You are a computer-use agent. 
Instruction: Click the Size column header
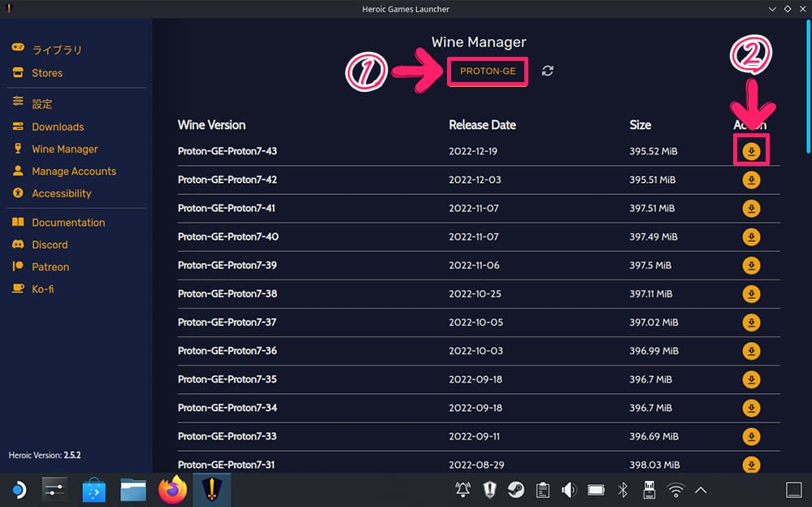pyautogui.click(x=640, y=125)
